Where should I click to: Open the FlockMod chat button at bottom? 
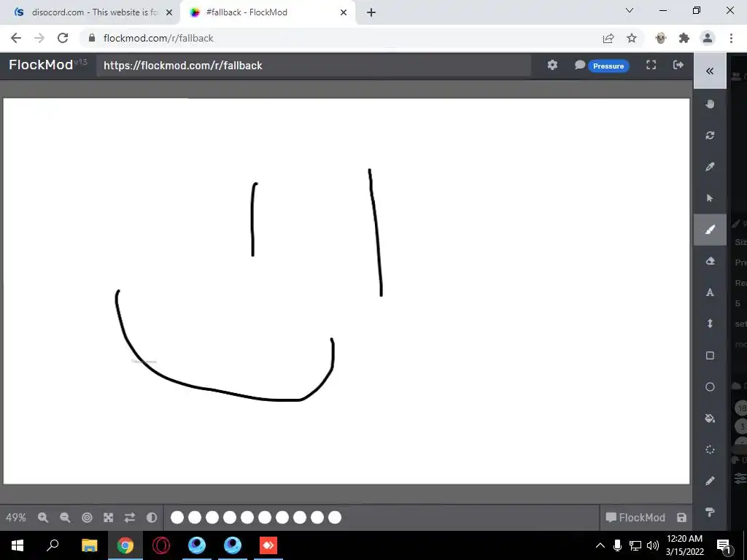pos(635,518)
